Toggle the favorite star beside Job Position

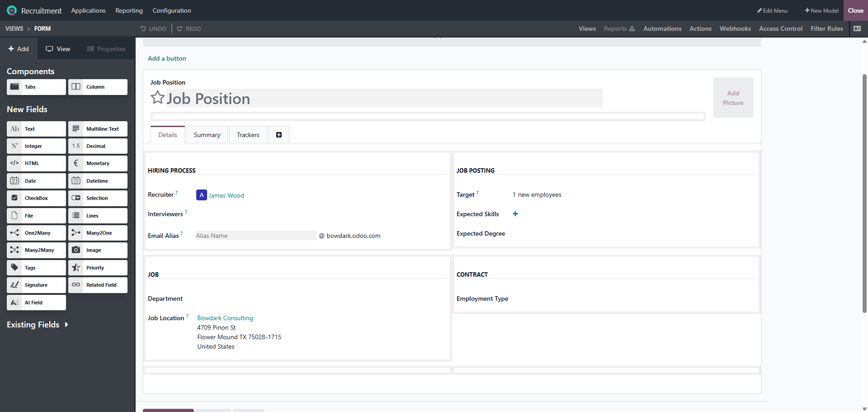coord(157,98)
